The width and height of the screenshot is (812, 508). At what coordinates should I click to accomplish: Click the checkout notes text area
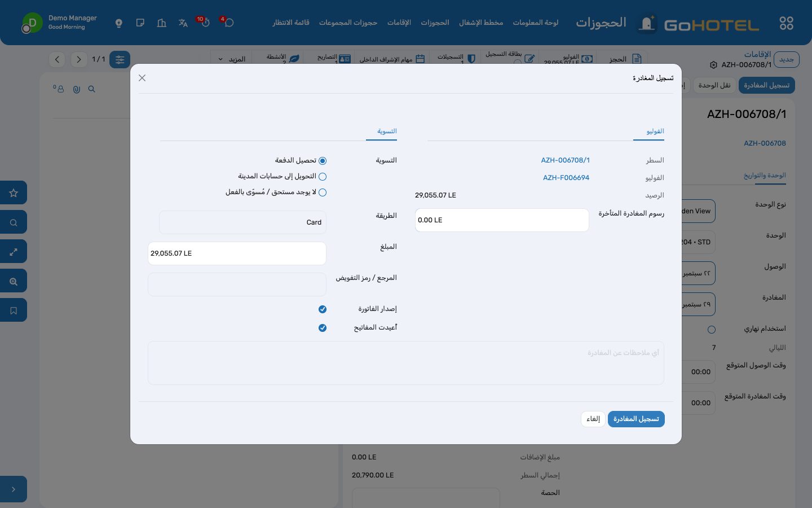click(x=406, y=363)
